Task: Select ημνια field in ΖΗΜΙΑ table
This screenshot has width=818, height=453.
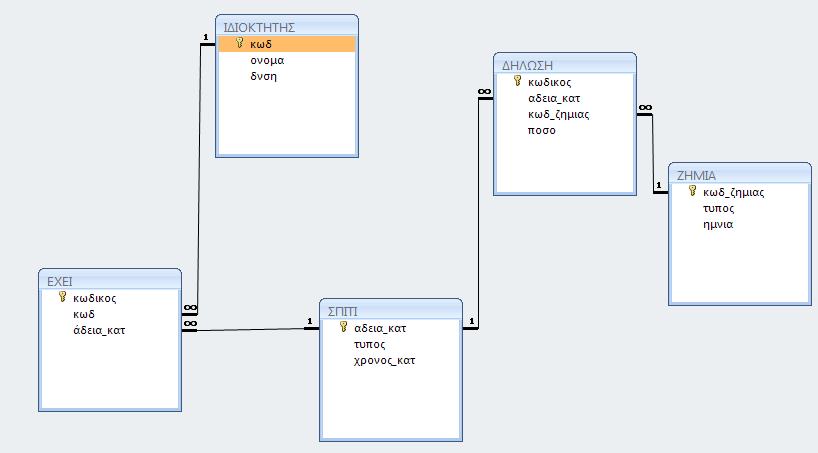Action: [x=740, y=224]
